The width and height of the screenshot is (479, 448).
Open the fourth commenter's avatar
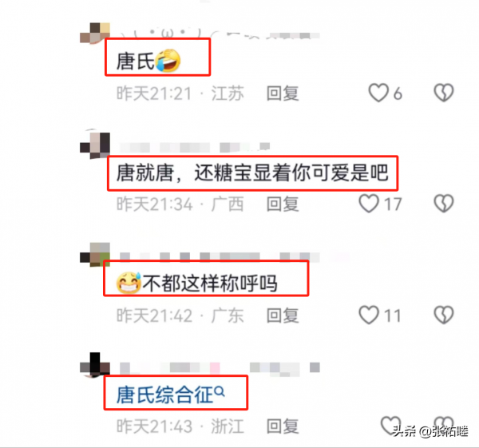pyautogui.click(x=95, y=365)
